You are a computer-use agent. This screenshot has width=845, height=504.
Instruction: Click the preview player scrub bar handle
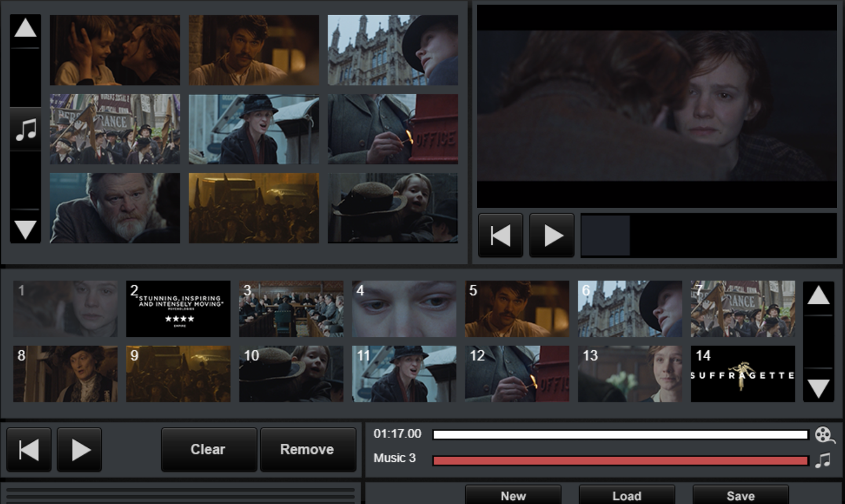605,236
